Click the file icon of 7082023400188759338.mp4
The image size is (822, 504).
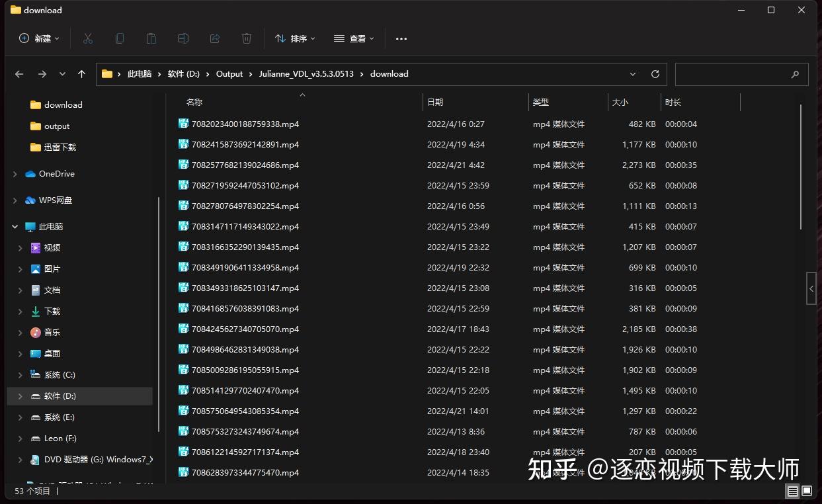[184, 124]
